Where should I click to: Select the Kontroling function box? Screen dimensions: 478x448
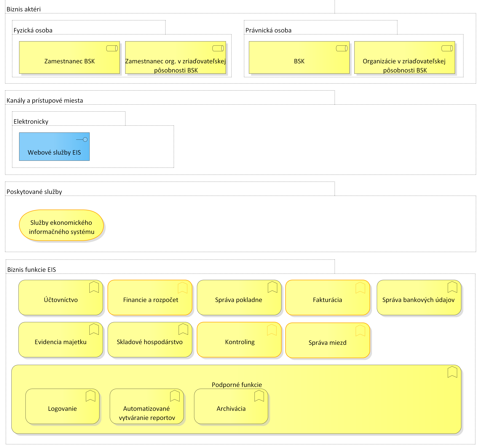coord(239,340)
